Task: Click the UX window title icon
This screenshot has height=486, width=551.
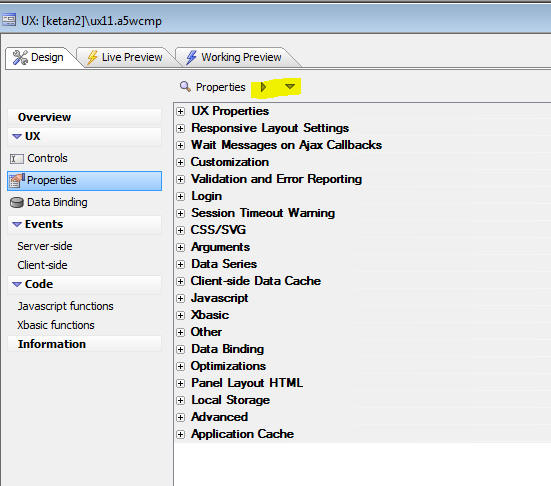Action: (8, 20)
